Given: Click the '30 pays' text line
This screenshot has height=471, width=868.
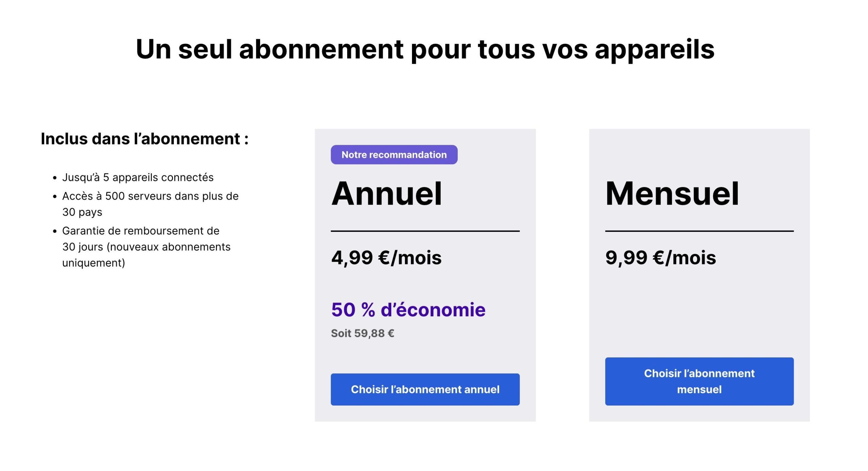Looking at the screenshot, I should [x=82, y=212].
